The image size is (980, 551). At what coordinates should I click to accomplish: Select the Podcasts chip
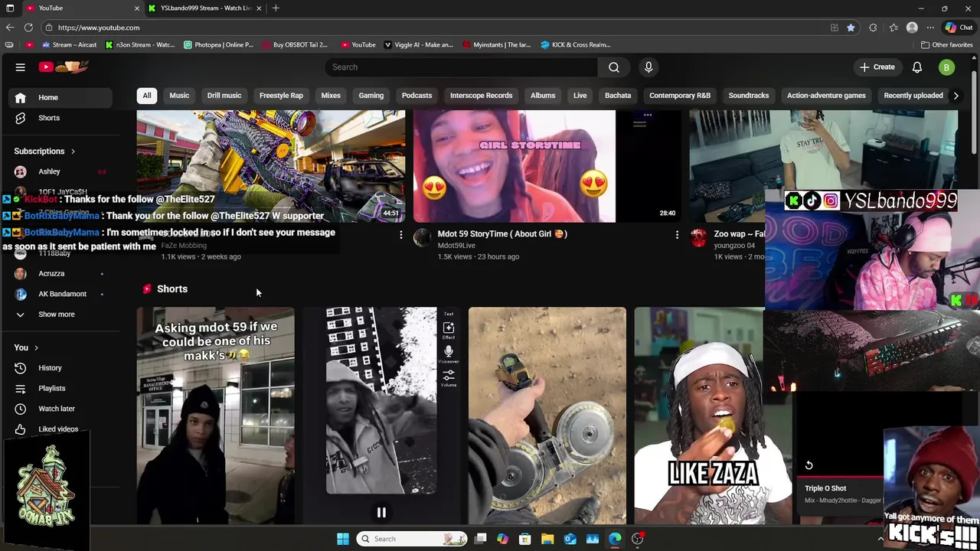pos(417,96)
